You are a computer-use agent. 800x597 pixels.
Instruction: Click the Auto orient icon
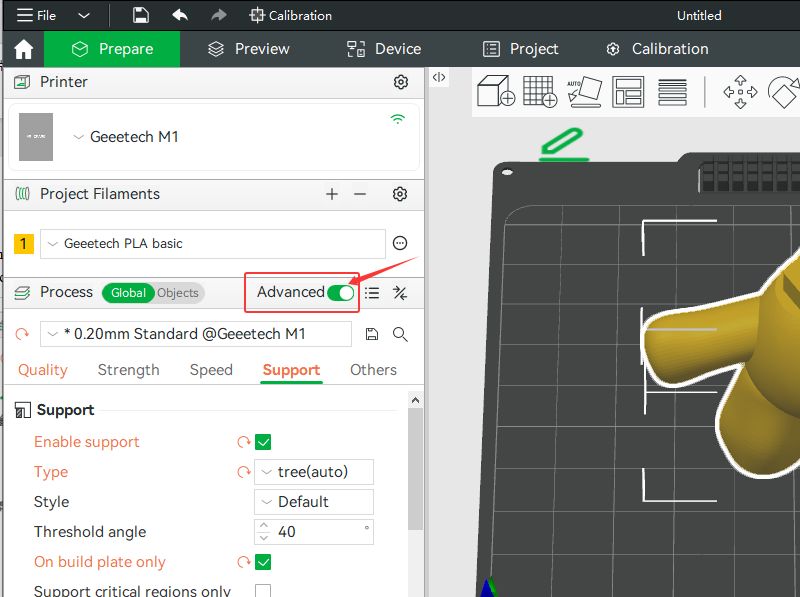point(583,91)
